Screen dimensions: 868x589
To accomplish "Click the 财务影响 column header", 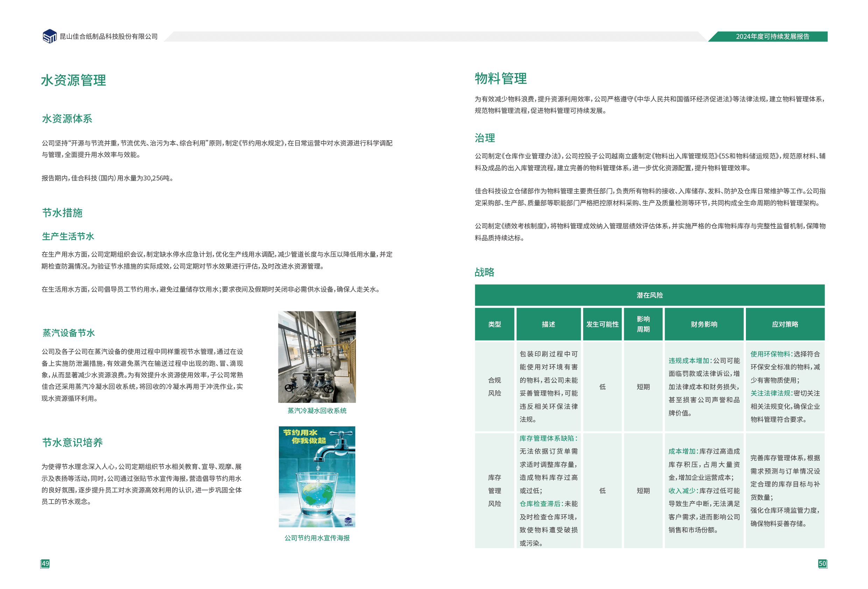I will pos(704,324).
